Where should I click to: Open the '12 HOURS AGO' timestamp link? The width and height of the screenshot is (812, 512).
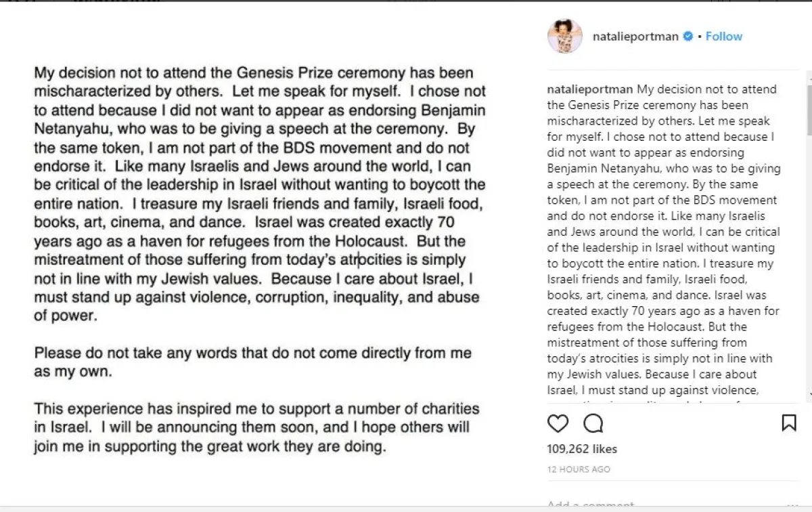pos(579,469)
